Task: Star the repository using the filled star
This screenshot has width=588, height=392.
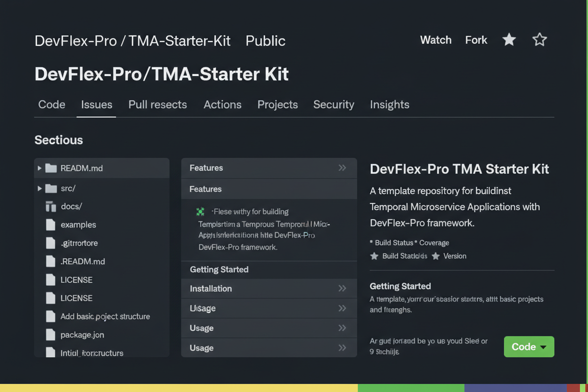Action: pyautogui.click(x=509, y=40)
